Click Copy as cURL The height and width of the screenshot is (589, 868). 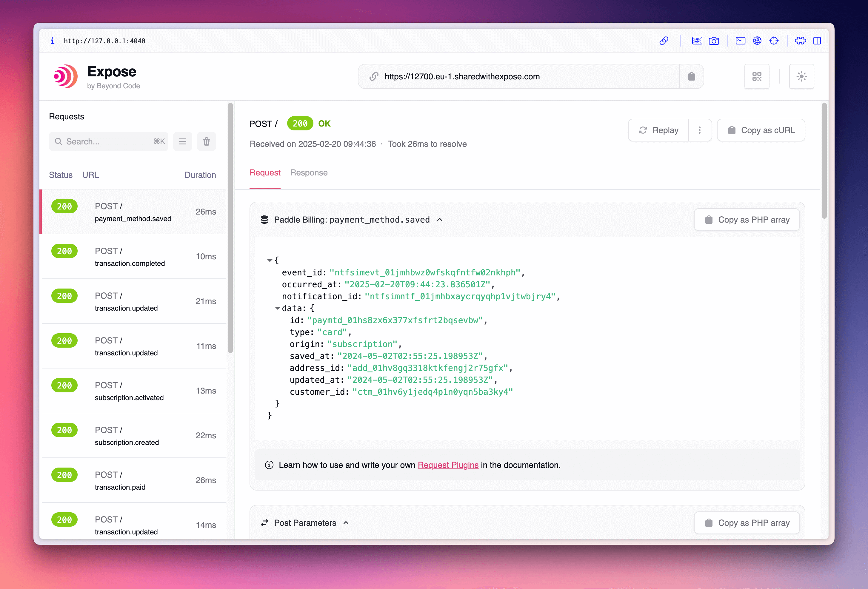click(761, 130)
